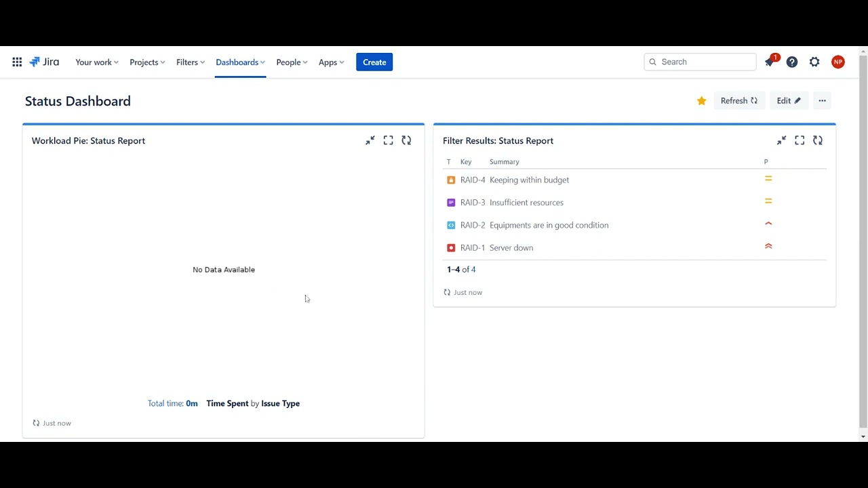Open the NP profile avatar
The width and height of the screenshot is (868, 488).
tap(838, 62)
